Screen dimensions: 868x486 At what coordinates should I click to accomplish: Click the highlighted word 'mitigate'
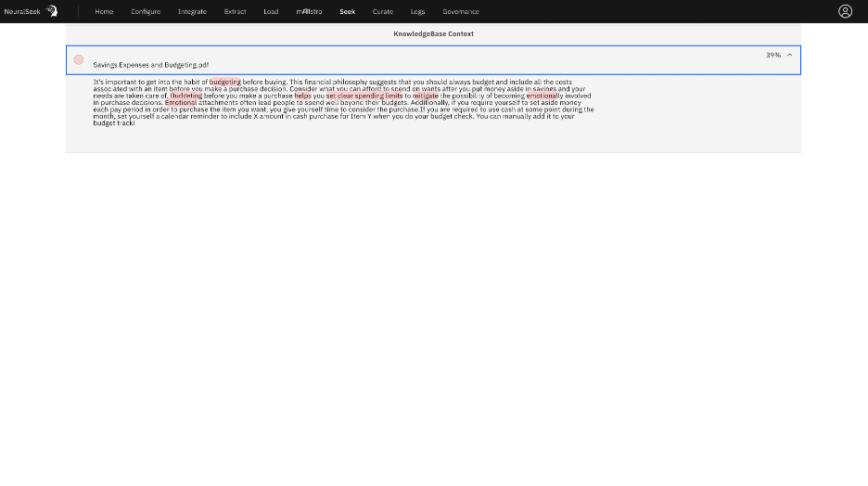pos(425,96)
